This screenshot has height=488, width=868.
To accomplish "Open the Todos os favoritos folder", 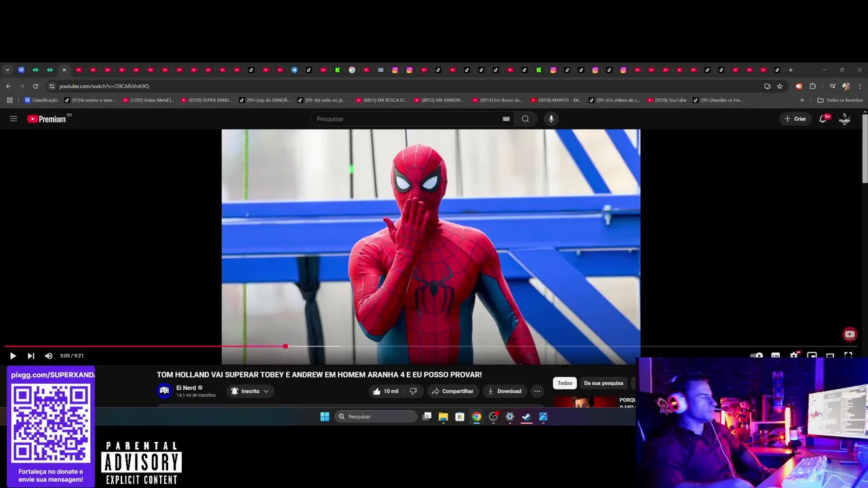I will point(840,100).
